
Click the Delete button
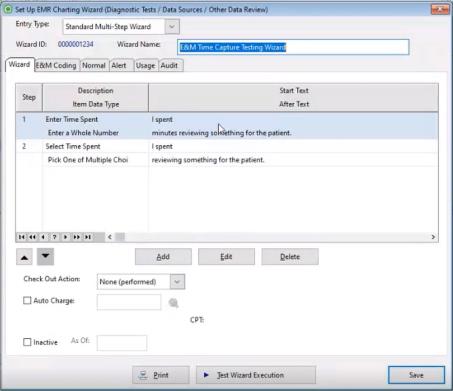(x=290, y=257)
